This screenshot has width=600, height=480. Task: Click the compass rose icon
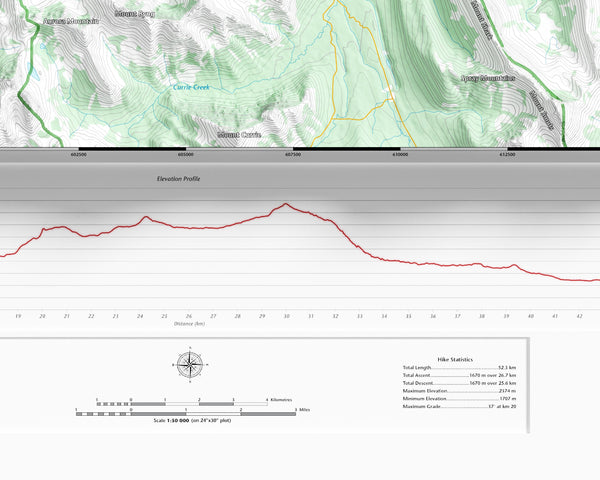pos(189,364)
